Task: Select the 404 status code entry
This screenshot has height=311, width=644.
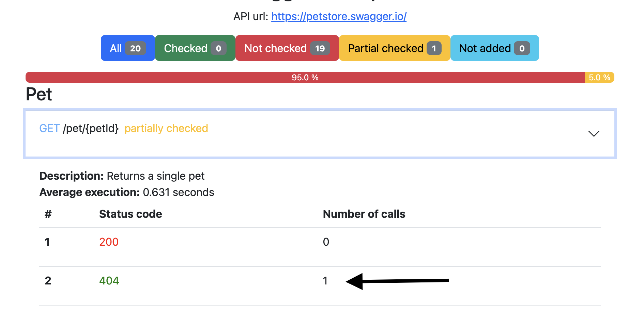Action: pos(109,280)
